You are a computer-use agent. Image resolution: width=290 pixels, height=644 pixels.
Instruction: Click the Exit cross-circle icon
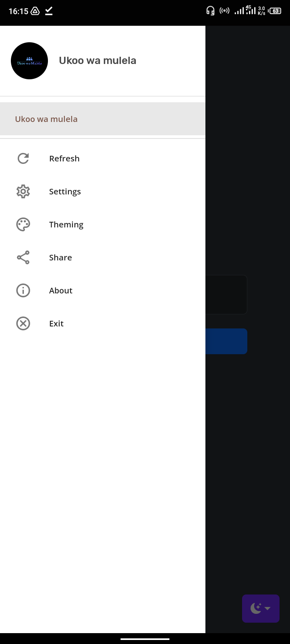coord(23,324)
